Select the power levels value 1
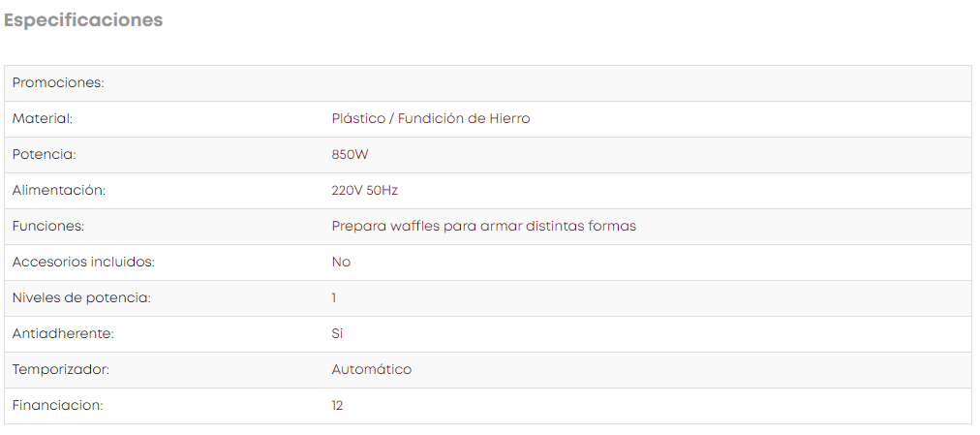The image size is (980, 435). (x=334, y=298)
